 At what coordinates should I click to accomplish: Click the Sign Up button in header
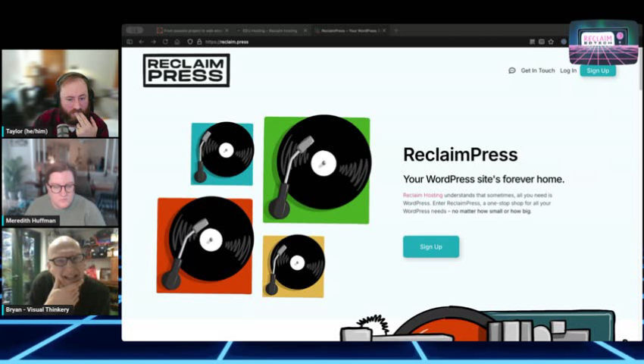[x=598, y=71]
